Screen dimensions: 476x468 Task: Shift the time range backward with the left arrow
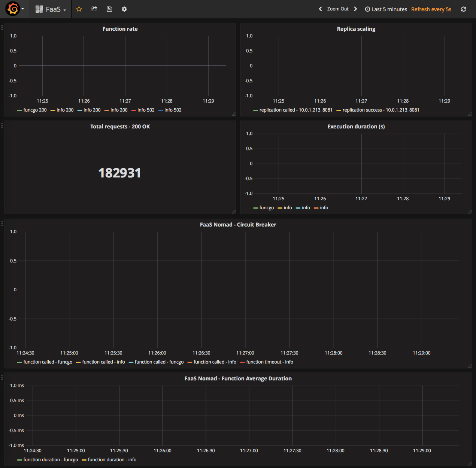click(320, 9)
